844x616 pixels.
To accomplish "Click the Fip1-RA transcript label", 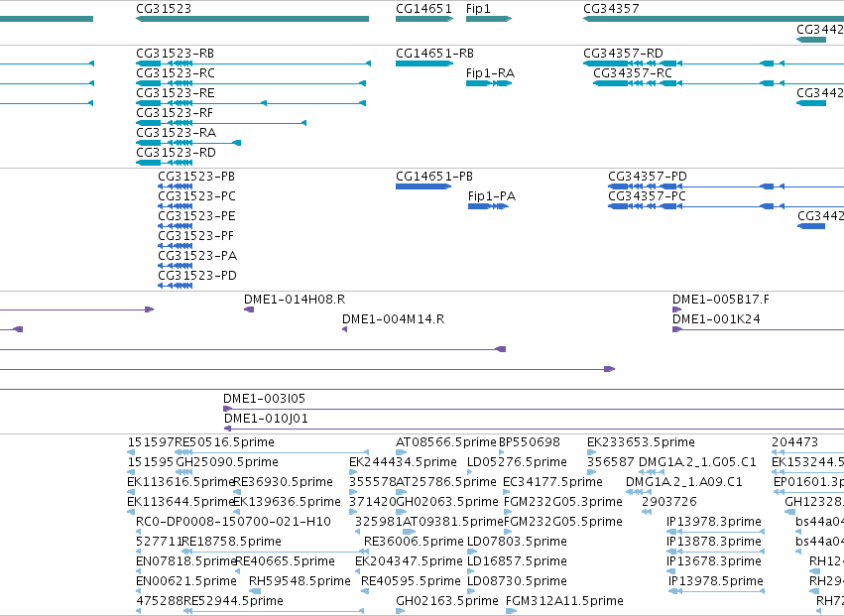I will 490,73.
